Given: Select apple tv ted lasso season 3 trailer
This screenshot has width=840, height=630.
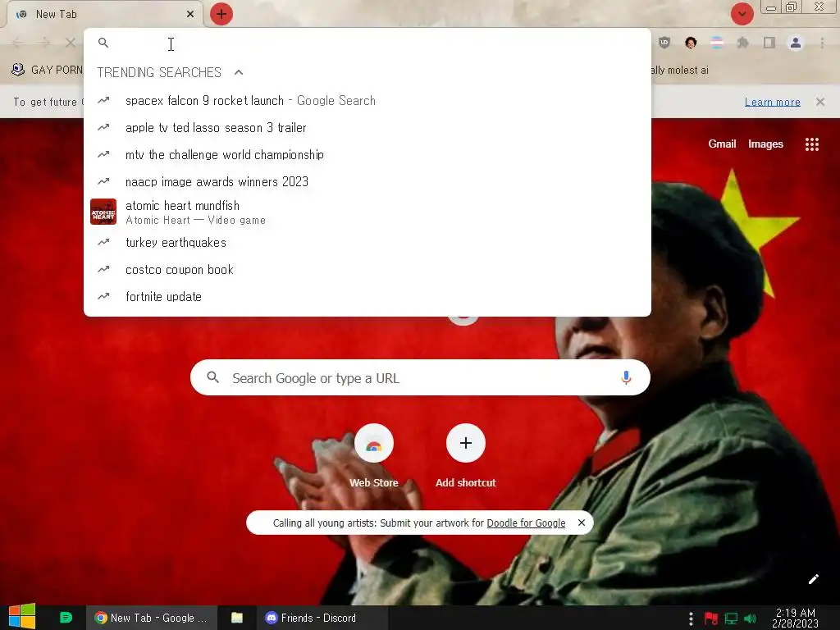Looking at the screenshot, I should pos(367,127).
